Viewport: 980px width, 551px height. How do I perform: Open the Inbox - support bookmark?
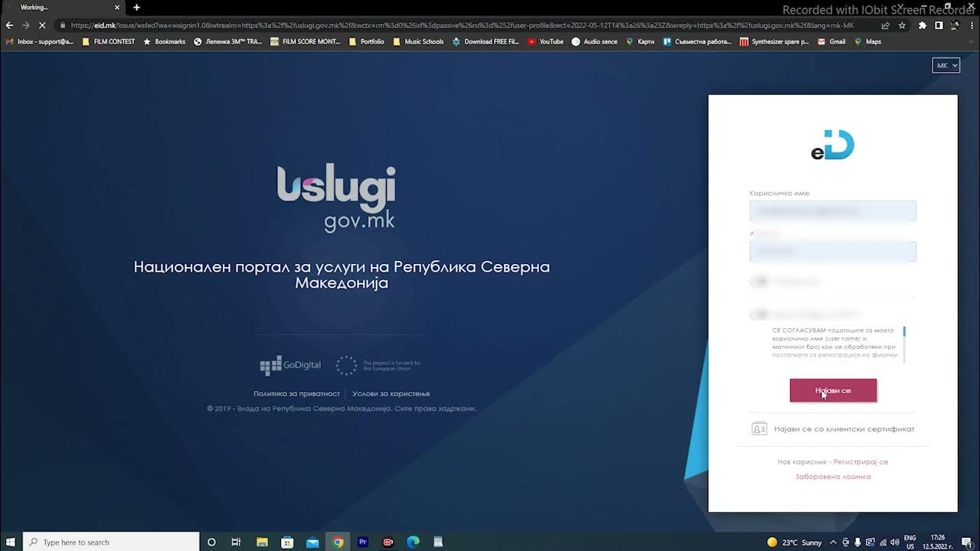coord(40,41)
